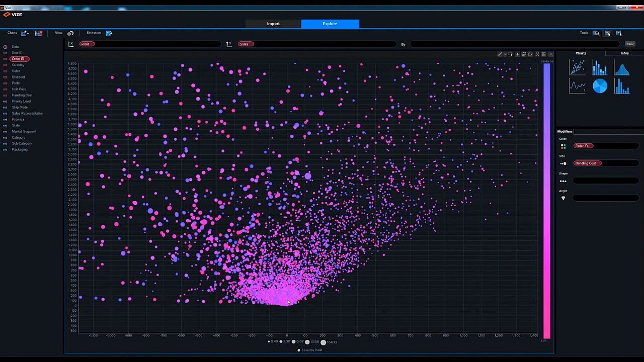Click the Size modifier dots icon
Viewport: 644px width, 362px height.
(563, 163)
